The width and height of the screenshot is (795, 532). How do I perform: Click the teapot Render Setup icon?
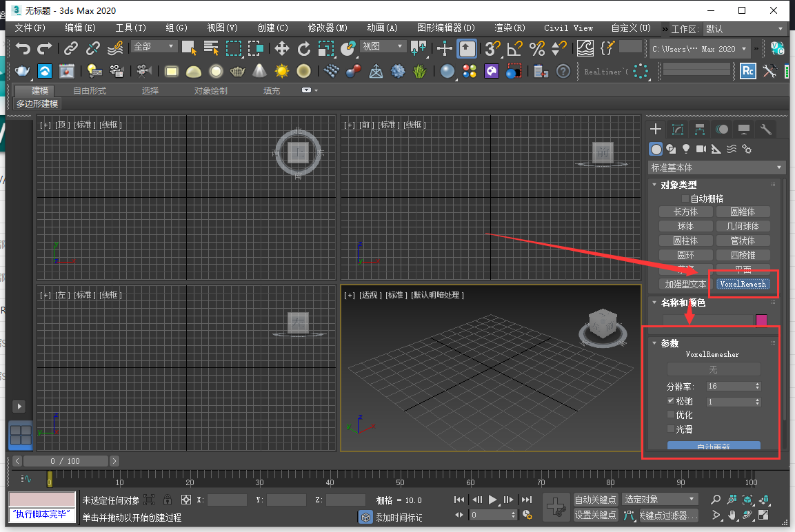22,71
